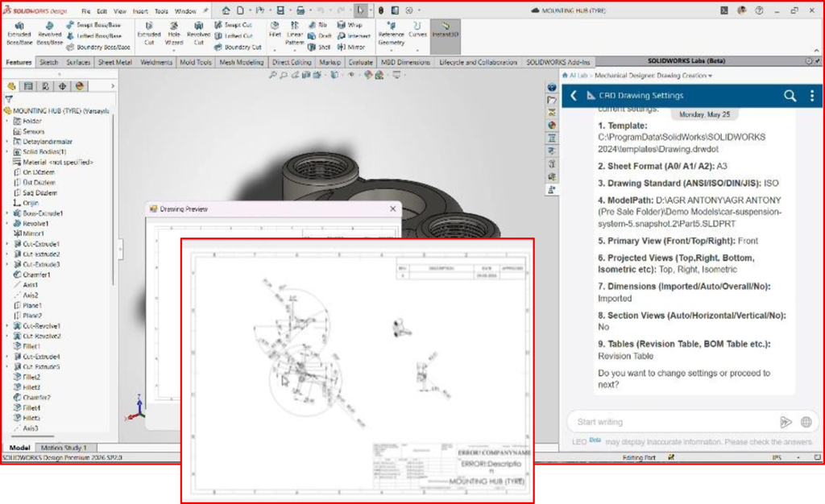Click the AI Lab breadcrumb link
Image resolution: width=825 pixels, height=504 pixels.
tap(578, 76)
